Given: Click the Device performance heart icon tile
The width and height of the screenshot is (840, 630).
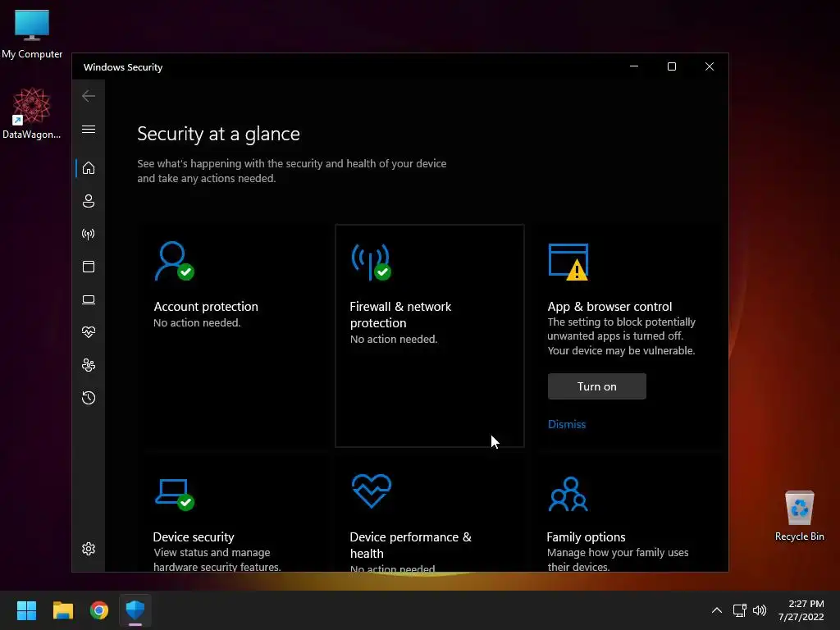Looking at the screenshot, I should click(x=372, y=491).
